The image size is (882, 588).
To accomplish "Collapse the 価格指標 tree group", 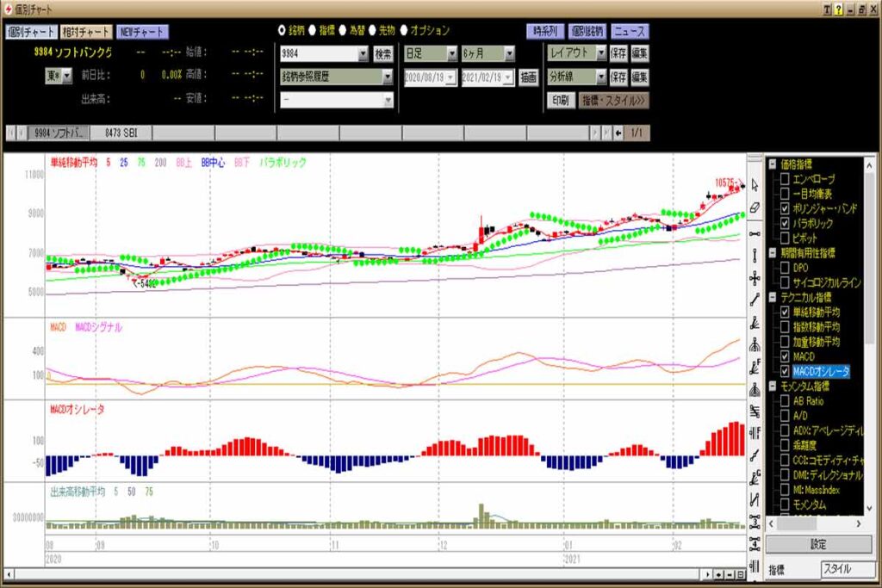I will (x=773, y=164).
